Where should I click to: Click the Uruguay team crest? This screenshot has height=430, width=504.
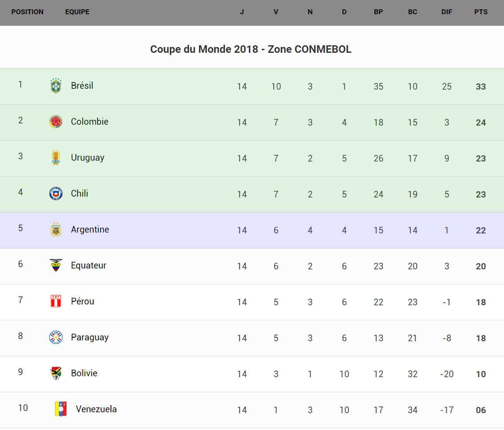tap(56, 158)
